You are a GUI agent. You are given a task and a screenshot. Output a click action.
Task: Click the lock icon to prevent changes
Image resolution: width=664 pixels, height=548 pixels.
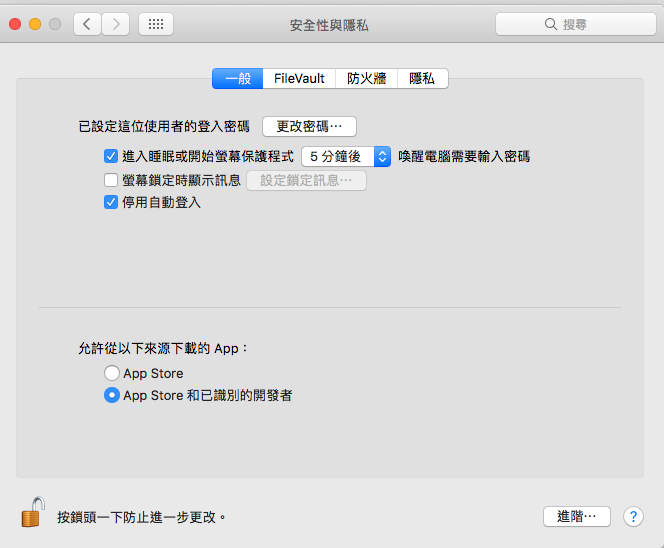click(32, 512)
